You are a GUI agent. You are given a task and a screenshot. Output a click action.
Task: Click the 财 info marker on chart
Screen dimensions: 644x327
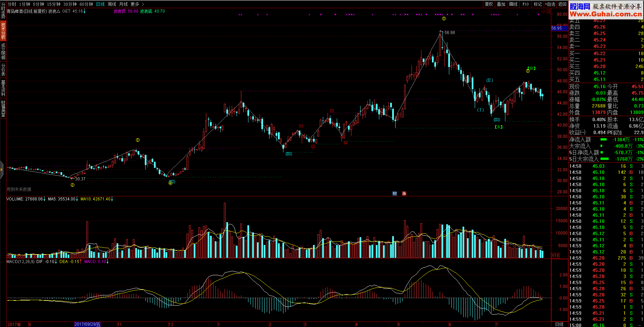tap(395, 193)
